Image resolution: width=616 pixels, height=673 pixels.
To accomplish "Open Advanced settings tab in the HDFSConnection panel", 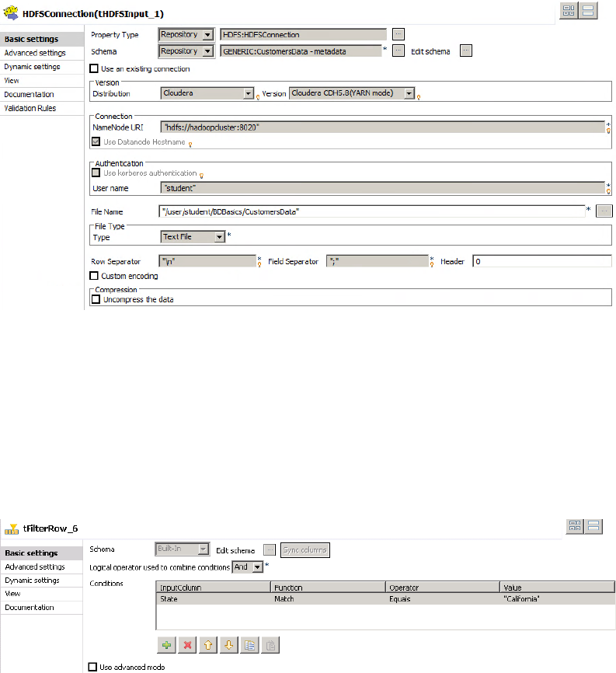I will (x=42, y=53).
